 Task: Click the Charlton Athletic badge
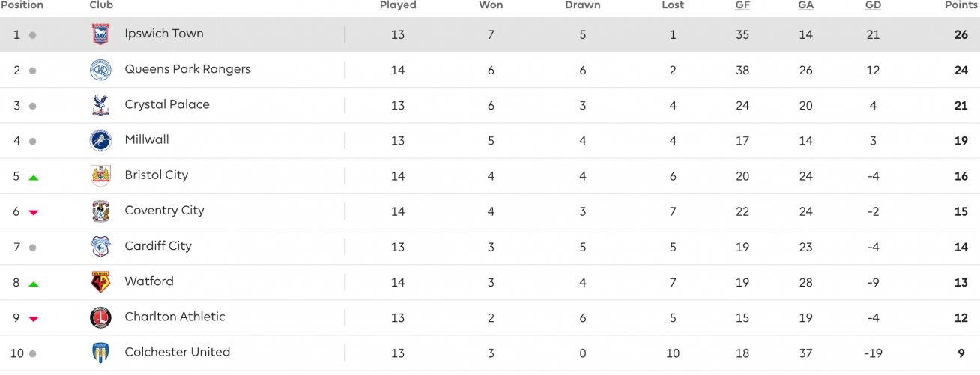pos(100,317)
